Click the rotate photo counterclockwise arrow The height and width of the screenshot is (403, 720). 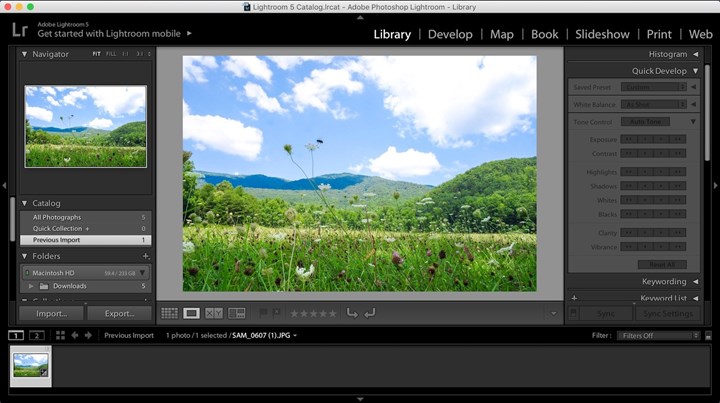click(x=352, y=313)
